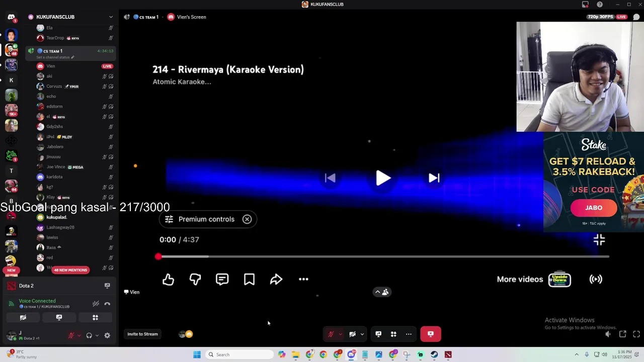Open Discord user settings gear
Screen dimensions: 644x362
(107, 335)
